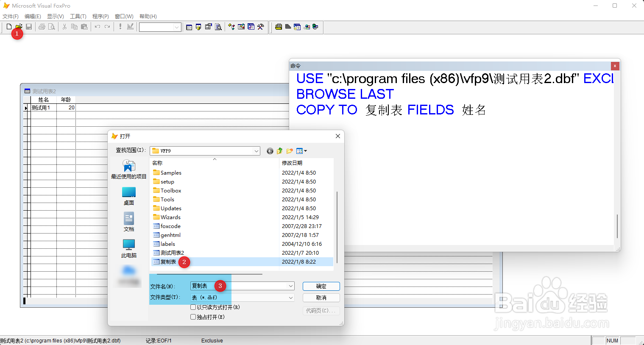Click the 取消 button to cancel
This screenshot has height=345, width=644.
point(321,297)
